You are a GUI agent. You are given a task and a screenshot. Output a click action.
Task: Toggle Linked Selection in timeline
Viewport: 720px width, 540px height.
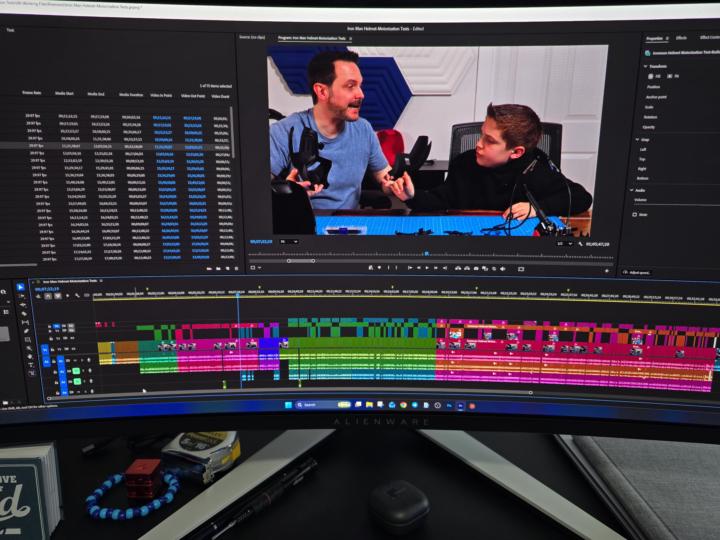(x=57, y=296)
